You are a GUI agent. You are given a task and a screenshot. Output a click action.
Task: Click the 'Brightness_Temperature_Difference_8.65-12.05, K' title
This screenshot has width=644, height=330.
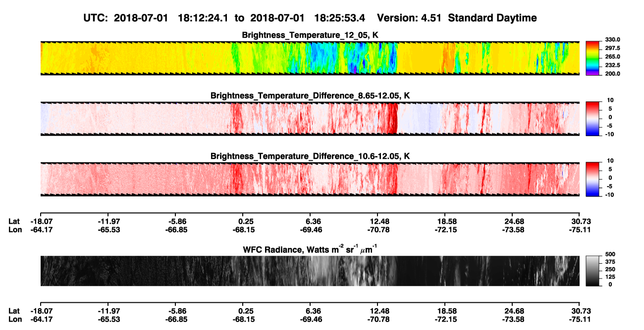[310, 95]
